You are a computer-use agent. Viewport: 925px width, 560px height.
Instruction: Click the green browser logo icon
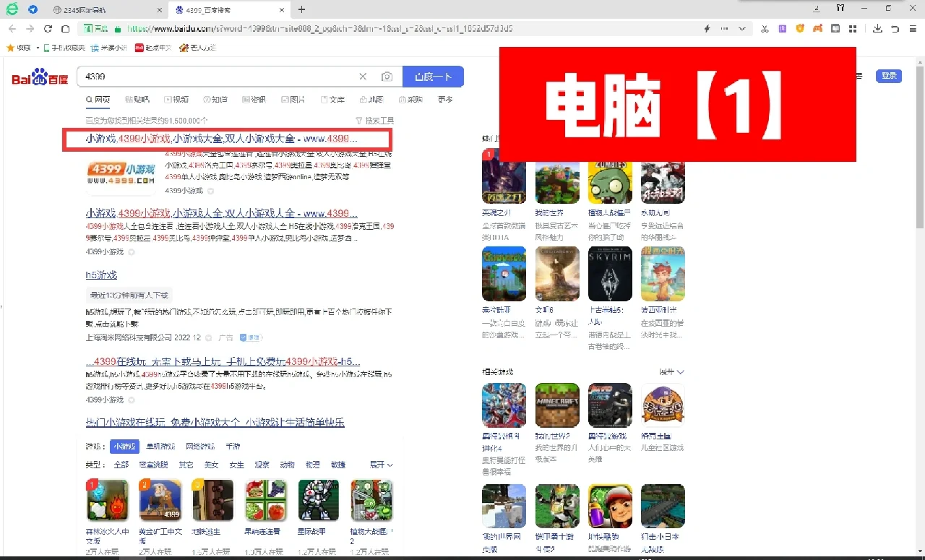click(12, 9)
